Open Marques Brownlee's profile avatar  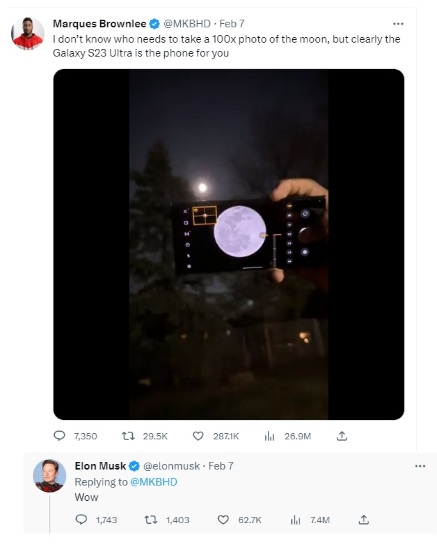coord(27,33)
